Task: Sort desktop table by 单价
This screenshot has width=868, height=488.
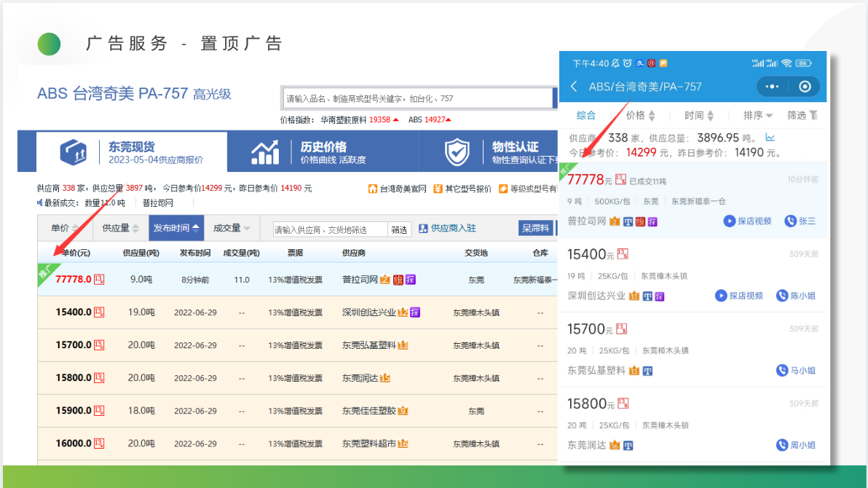Action: coord(65,228)
